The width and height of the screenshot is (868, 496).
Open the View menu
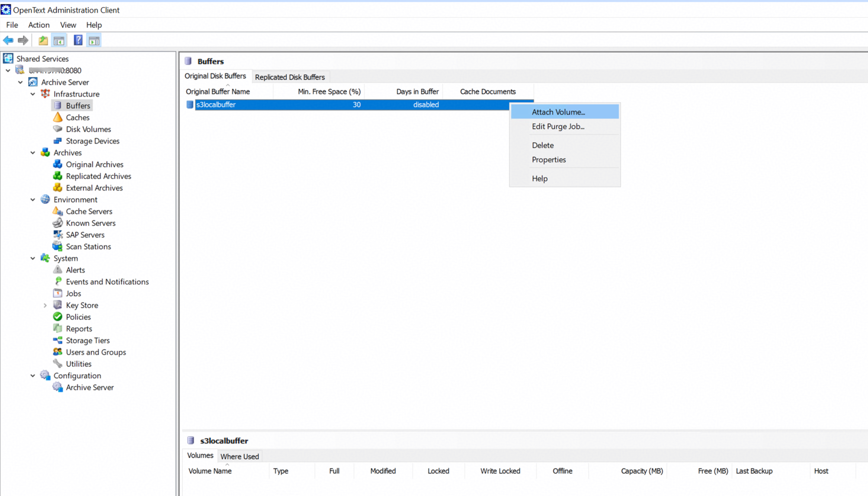(x=68, y=25)
